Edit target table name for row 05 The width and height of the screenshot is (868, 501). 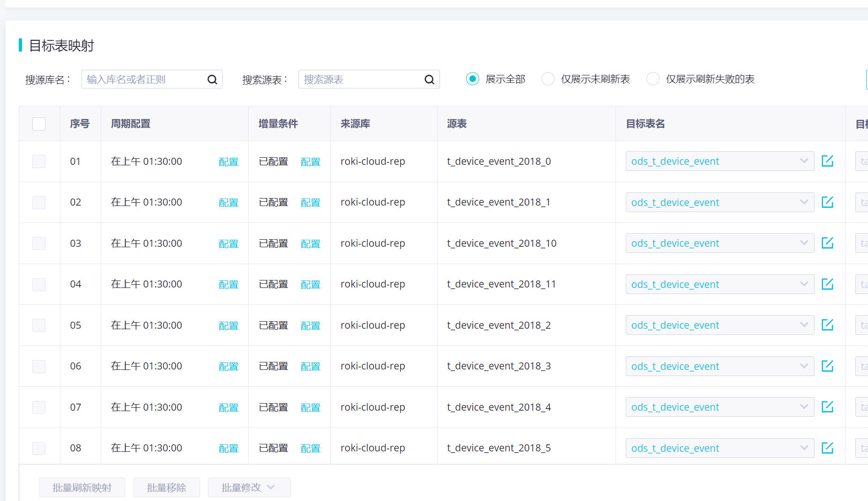click(828, 325)
